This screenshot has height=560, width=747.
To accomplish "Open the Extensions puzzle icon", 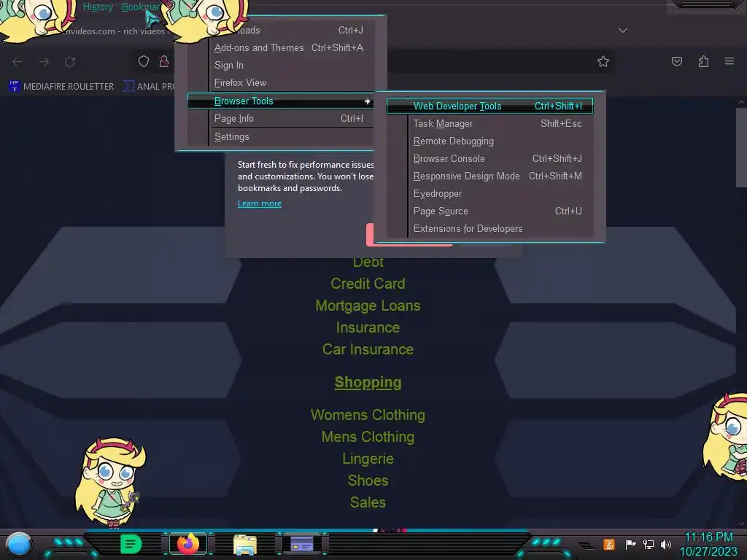I will [x=703, y=61].
